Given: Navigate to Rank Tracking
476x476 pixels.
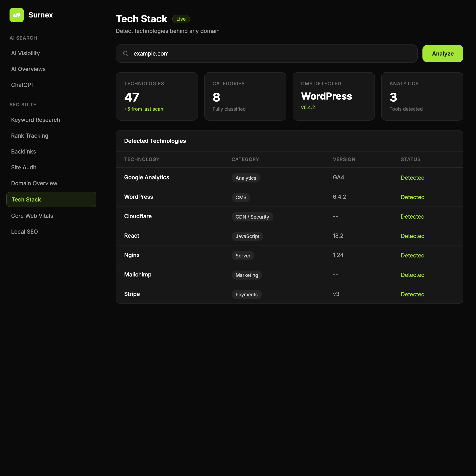Looking at the screenshot, I should [30, 136].
